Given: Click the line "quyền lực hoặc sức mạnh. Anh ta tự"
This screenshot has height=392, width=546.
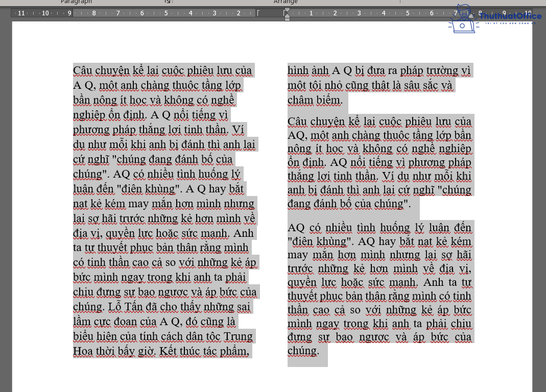Looking at the screenshot, I should coord(379,282).
